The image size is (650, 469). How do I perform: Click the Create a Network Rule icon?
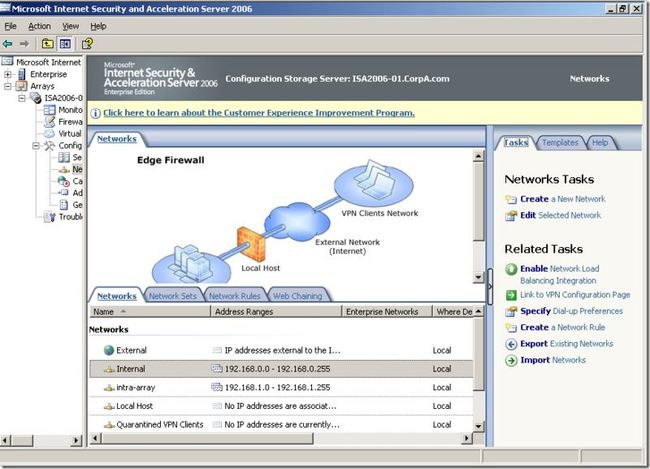511,328
